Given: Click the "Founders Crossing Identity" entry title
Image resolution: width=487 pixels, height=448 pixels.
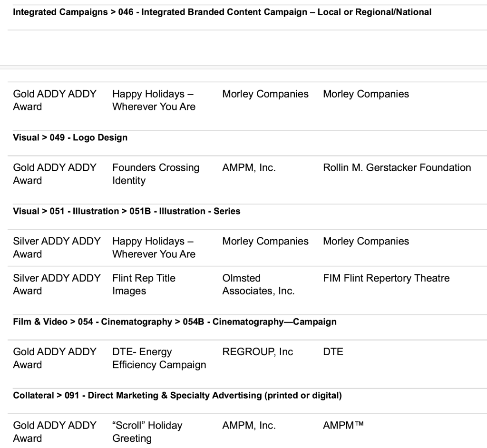Looking at the screenshot, I should pos(156,174).
